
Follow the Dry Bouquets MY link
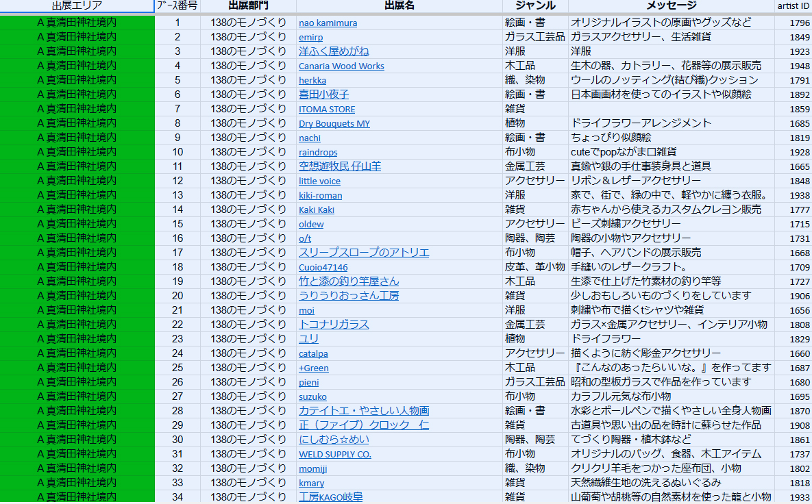pyautogui.click(x=334, y=123)
